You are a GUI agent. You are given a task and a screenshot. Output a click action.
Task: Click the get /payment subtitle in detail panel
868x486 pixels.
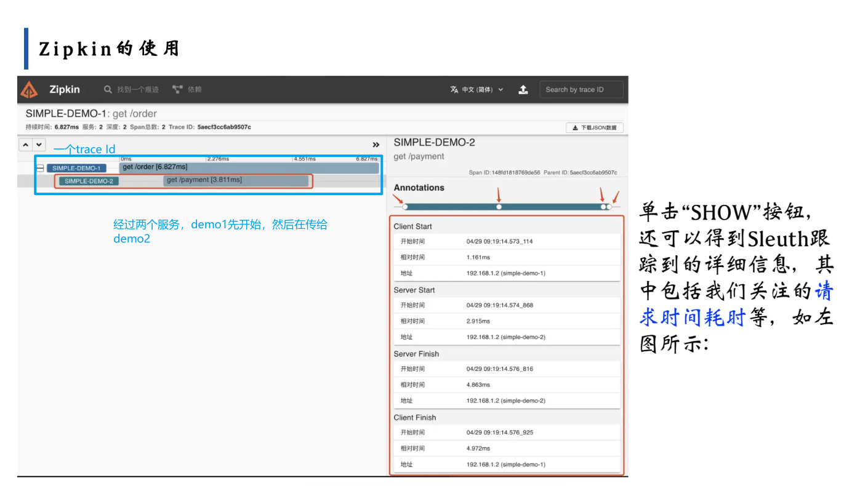[419, 157]
